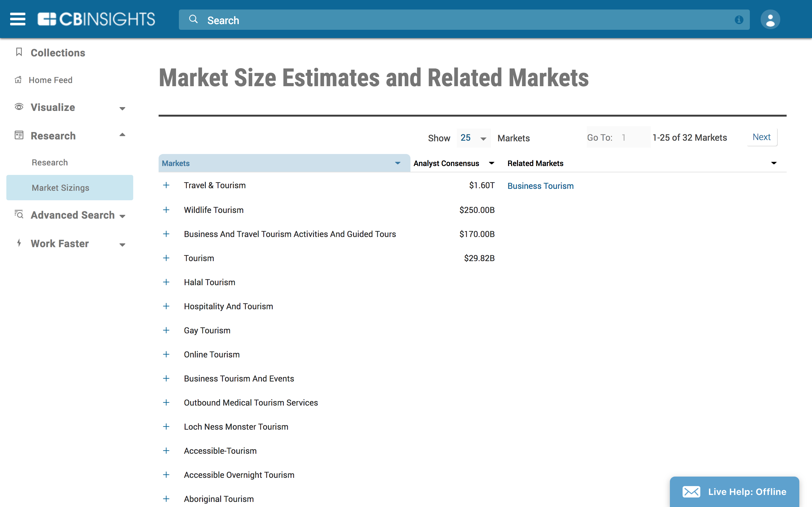This screenshot has height=507, width=812.
Task: Open the Show 25 markets dropdown
Action: pos(473,138)
